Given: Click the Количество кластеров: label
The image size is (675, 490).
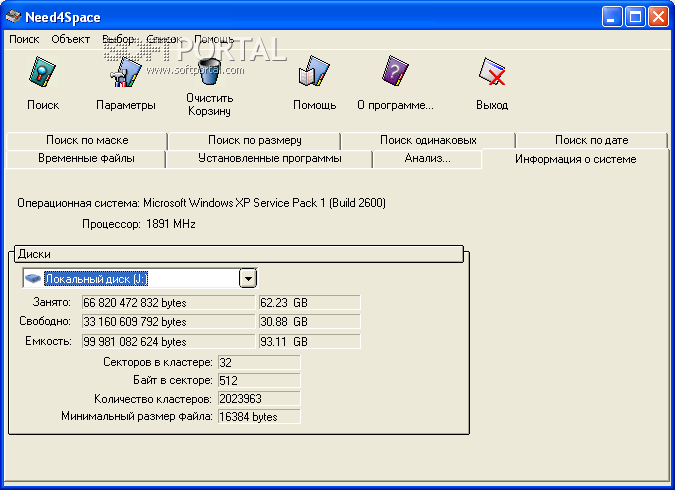Looking at the screenshot, I should 153,399.
